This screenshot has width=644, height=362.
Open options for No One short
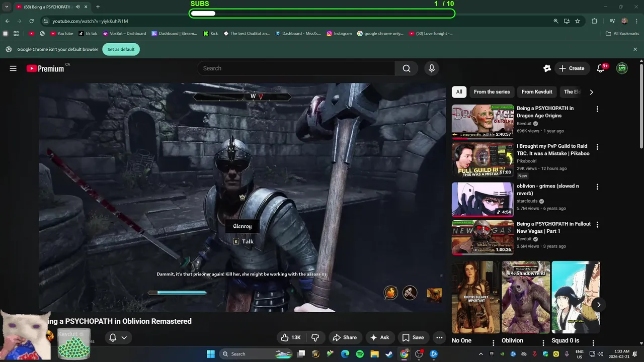pos(493,342)
